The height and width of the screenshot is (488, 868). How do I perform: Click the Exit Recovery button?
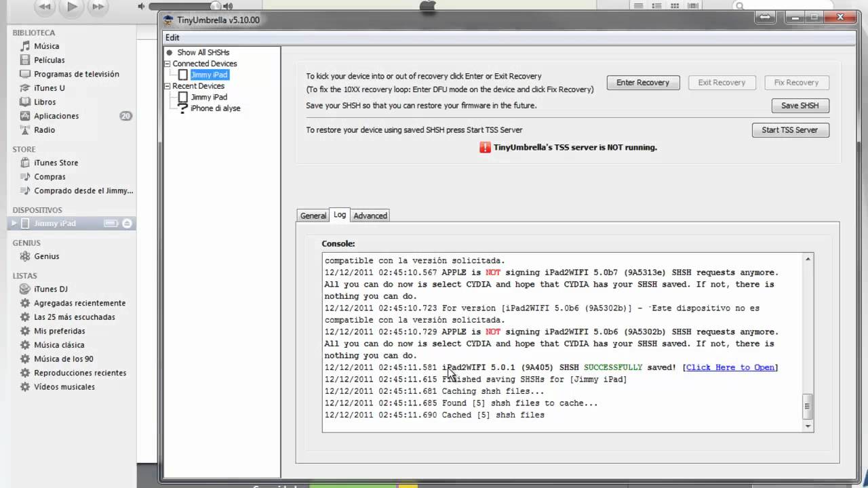[722, 83]
